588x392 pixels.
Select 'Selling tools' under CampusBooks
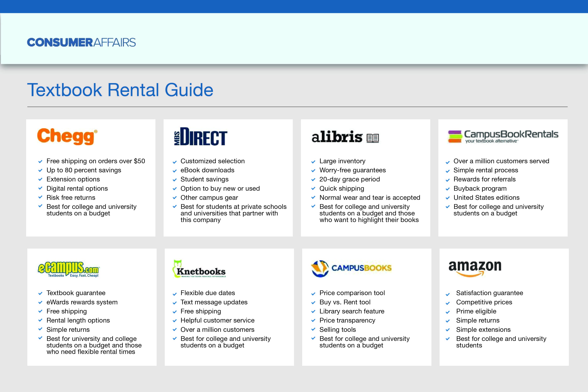pyautogui.click(x=337, y=329)
